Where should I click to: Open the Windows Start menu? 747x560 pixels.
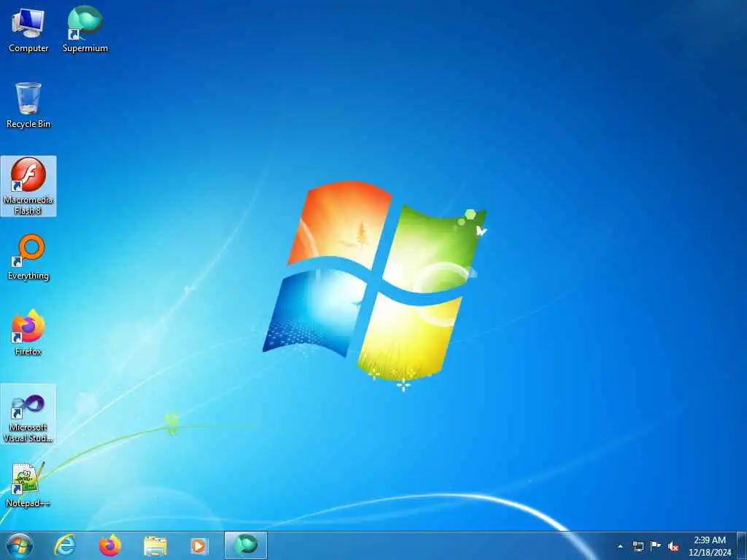click(x=20, y=545)
